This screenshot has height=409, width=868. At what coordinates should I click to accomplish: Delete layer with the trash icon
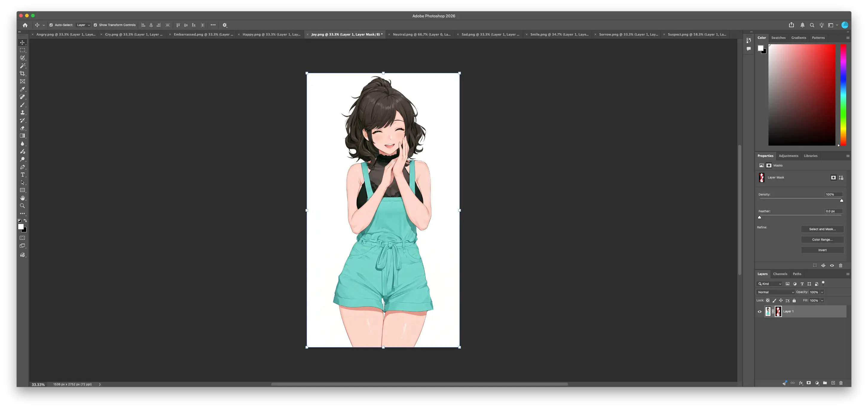[841, 383]
